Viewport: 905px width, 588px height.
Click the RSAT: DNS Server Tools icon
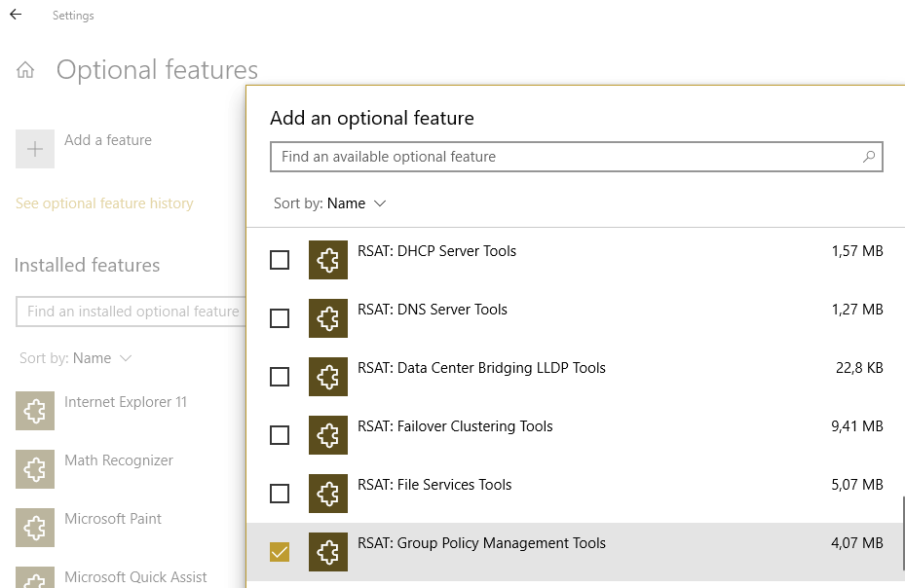[x=328, y=318]
